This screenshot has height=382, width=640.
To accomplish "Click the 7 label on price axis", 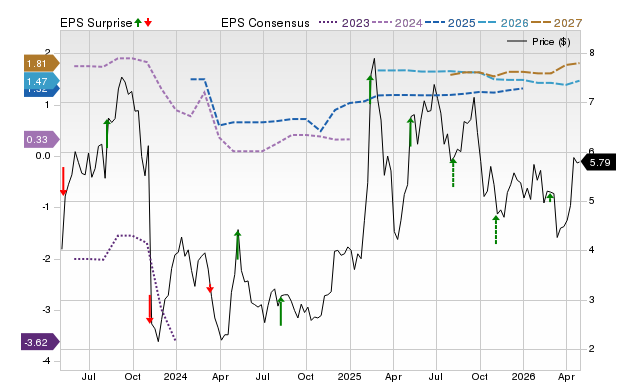I will (592, 102).
